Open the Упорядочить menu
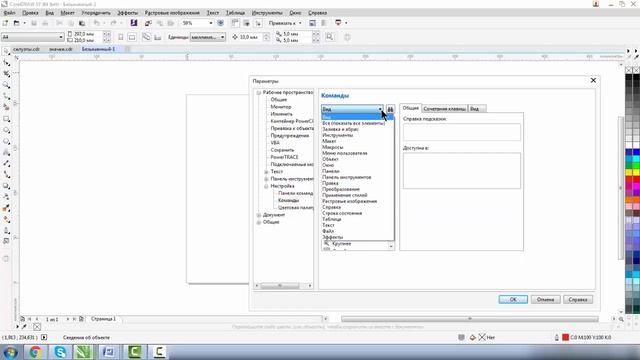Viewport: 640px width, 360px height. 96,13
